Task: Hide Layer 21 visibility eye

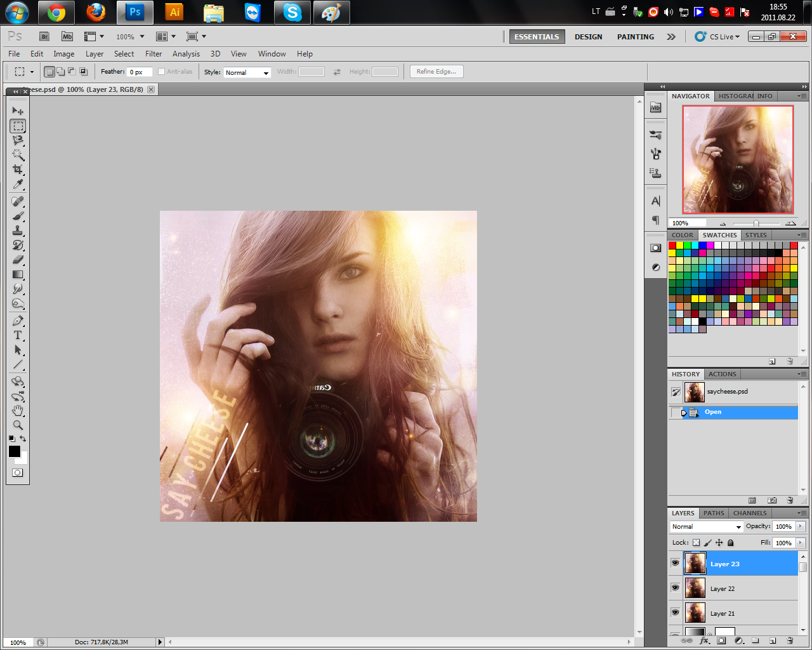Action: click(675, 613)
